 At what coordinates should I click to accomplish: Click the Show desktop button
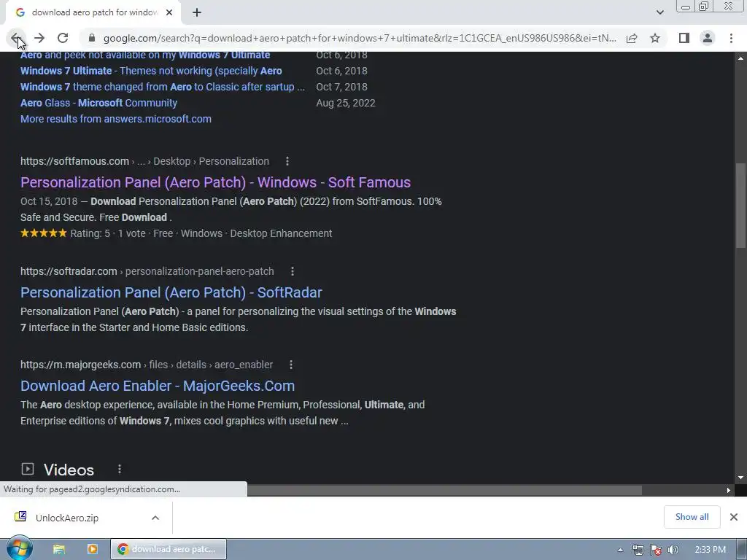(742, 549)
